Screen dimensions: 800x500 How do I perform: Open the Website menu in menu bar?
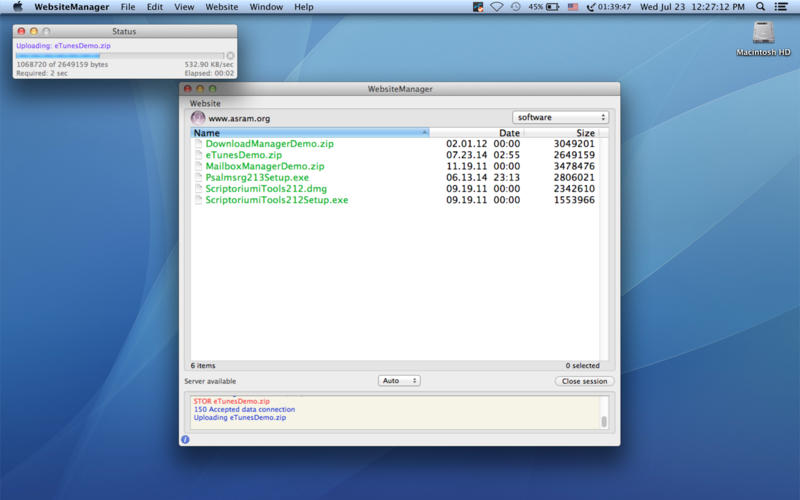point(221,7)
